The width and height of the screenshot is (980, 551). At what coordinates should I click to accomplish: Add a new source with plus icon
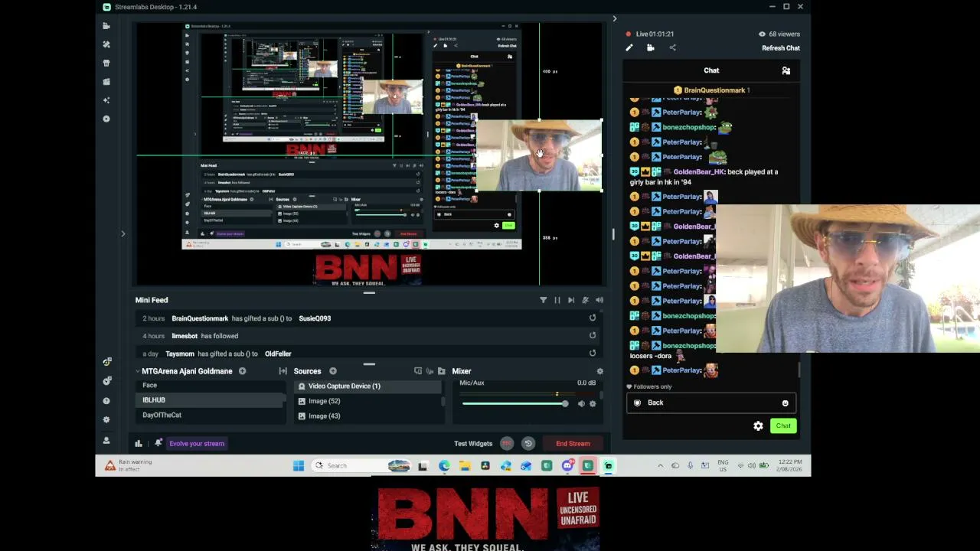click(333, 371)
